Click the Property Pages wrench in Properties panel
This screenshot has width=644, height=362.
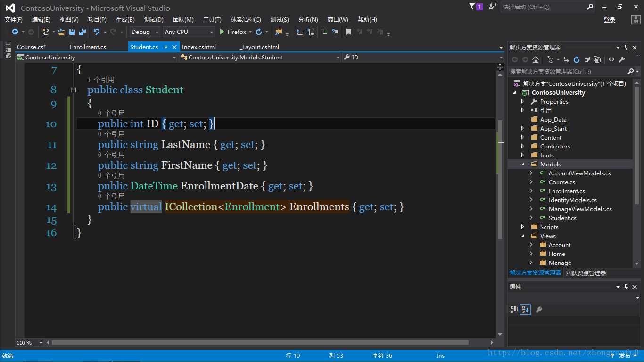point(539,310)
